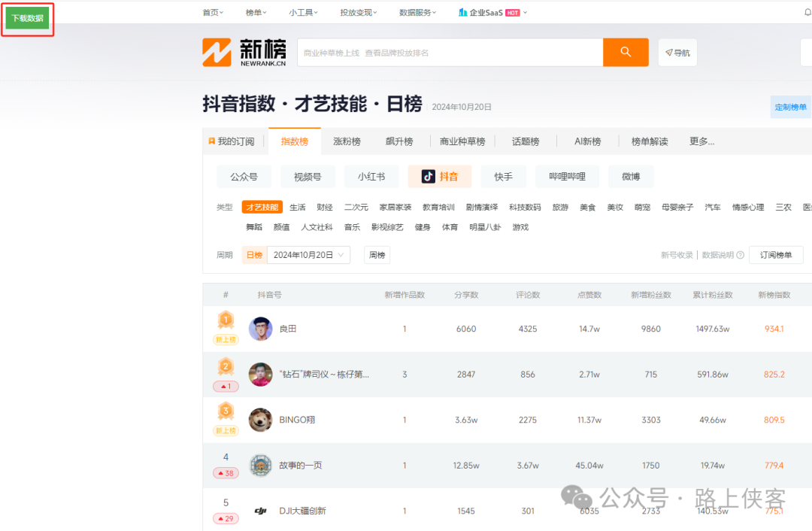This screenshot has width=812, height=531.
Task: Choose the 生活 category
Action: coord(297,208)
